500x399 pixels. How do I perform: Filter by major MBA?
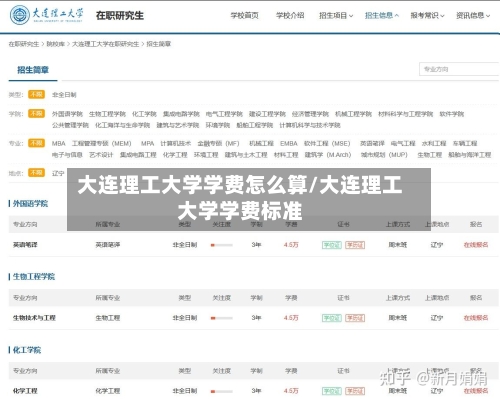pos(59,144)
